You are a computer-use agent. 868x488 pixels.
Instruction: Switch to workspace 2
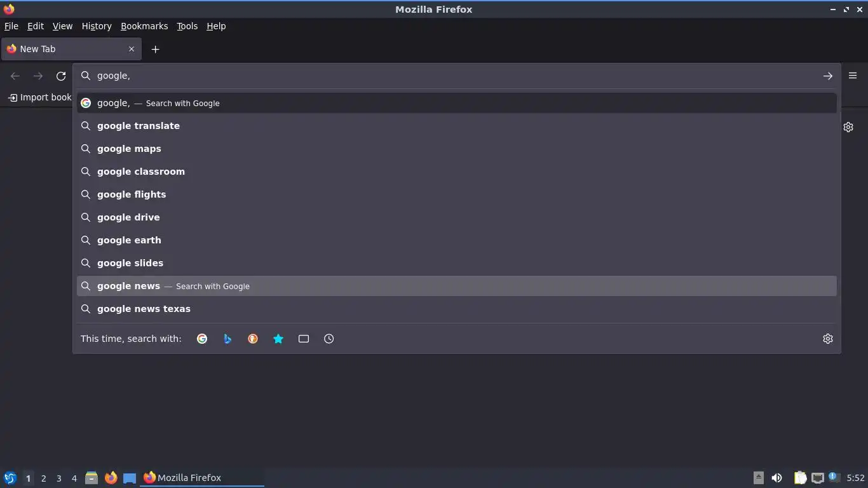coord(43,478)
